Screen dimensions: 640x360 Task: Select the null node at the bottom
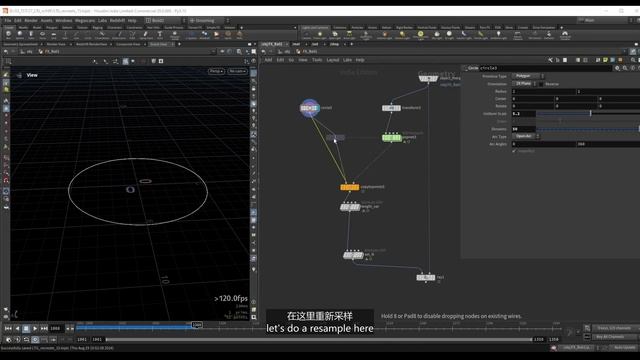pyautogui.click(x=426, y=278)
